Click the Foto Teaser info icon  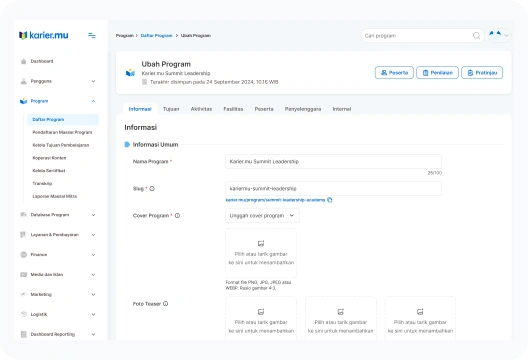tap(166, 304)
